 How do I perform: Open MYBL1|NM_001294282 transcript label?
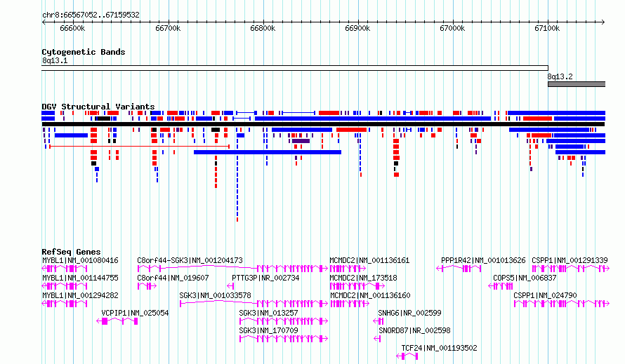(x=80, y=295)
